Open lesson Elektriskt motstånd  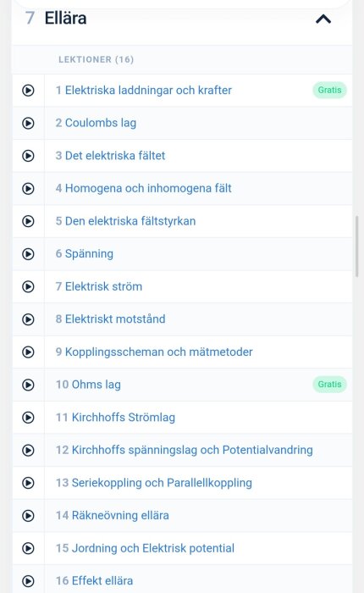tap(110, 319)
